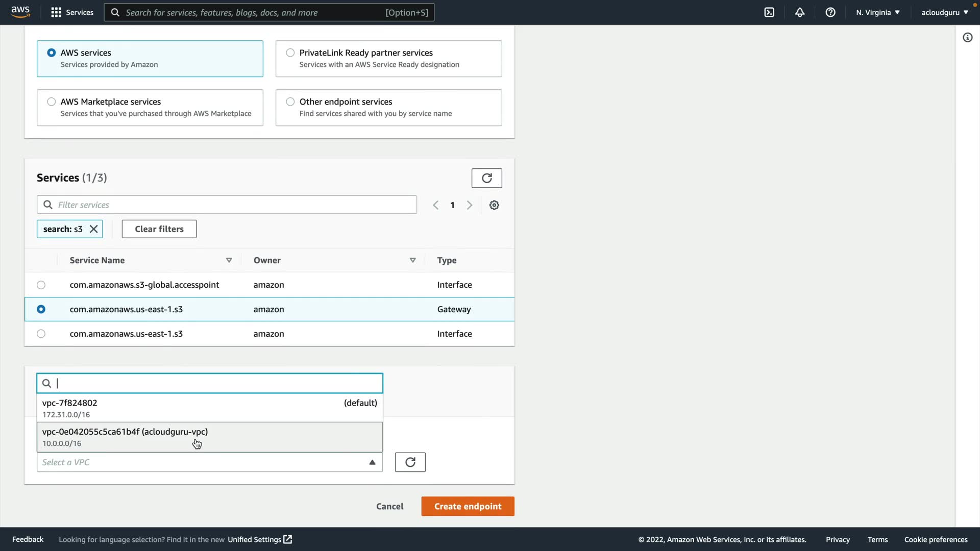The width and height of the screenshot is (980, 551).
Task: Open the info panel icon at right edge
Action: click(x=967, y=37)
